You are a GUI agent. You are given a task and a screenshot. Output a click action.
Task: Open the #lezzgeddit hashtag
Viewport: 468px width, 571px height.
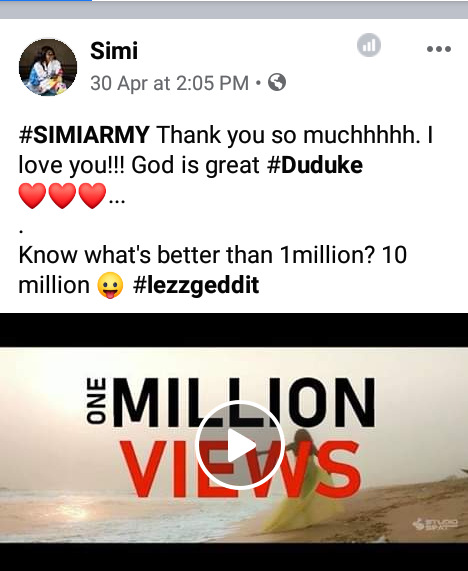[196, 285]
